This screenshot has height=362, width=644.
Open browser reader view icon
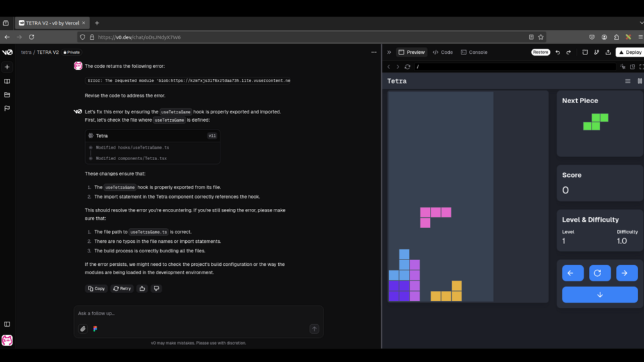(531, 37)
